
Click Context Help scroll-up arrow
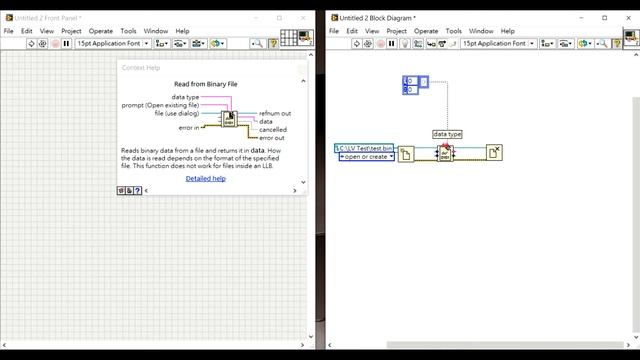point(303,81)
